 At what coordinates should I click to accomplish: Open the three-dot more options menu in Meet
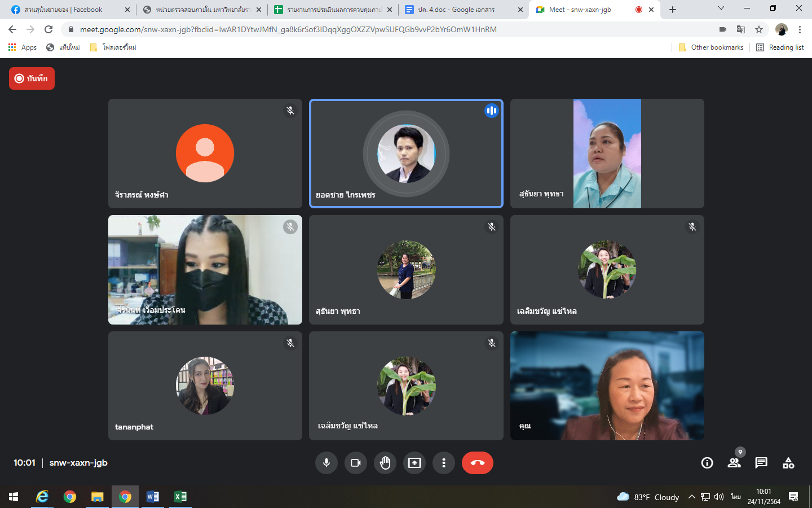coord(444,463)
